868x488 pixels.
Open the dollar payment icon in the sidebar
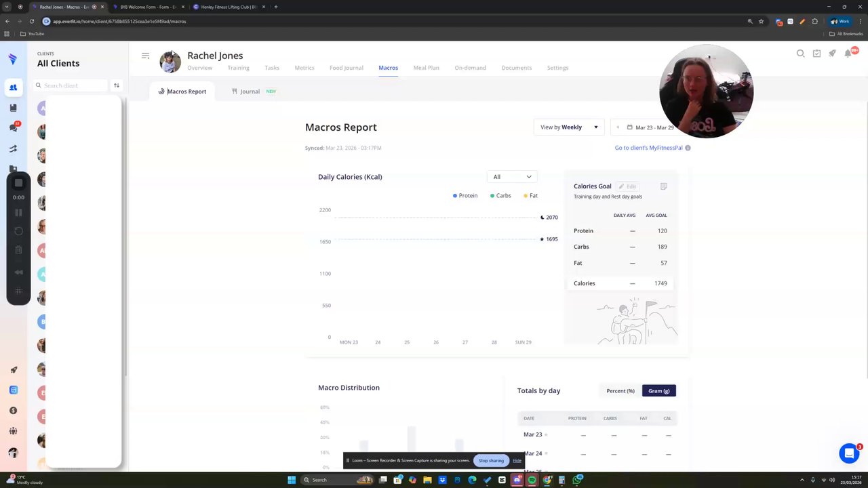click(x=13, y=410)
